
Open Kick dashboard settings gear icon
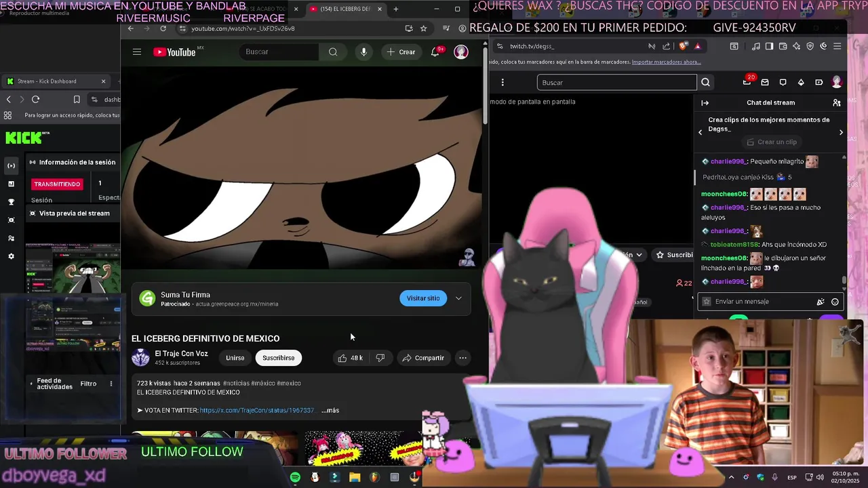point(11,256)
